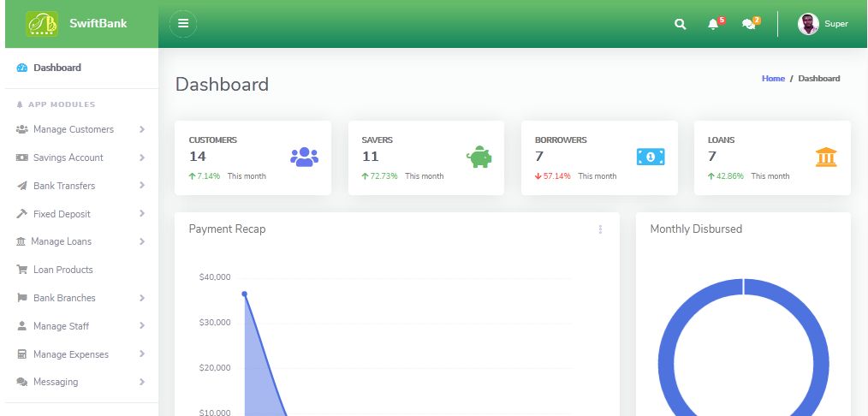Click the App Modules rocket icon
The width and height of the screenshot is (868, 416).
[20, 104]
